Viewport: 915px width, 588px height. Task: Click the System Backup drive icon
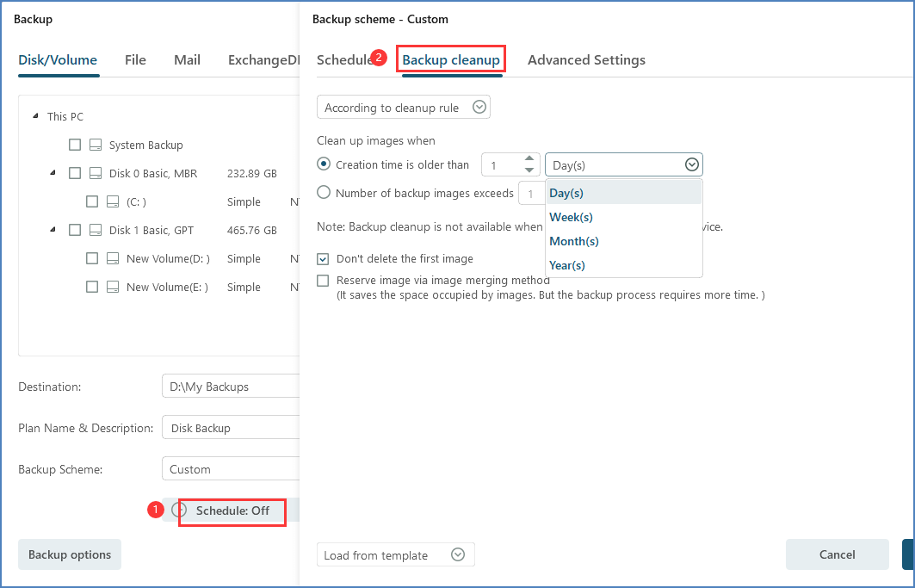coord(96,145)
